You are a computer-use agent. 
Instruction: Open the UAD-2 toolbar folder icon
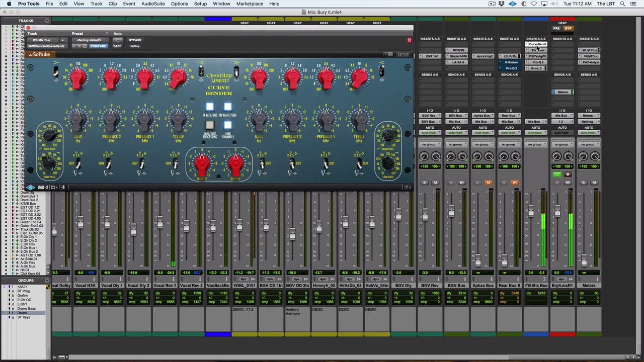(x=53, y=188)
